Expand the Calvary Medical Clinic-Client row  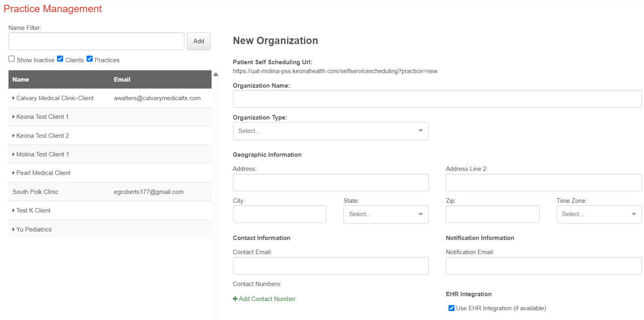tap(13, 98)
